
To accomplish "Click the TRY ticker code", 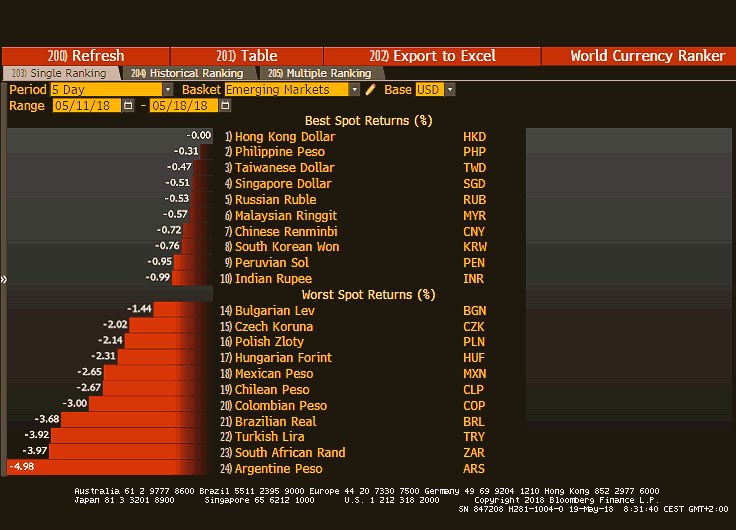I will [474, 437].
